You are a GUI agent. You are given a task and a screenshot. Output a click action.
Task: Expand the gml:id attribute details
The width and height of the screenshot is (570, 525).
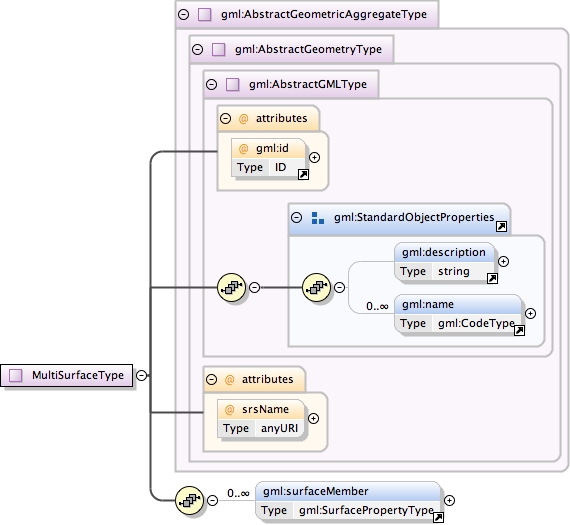[314, 157]
